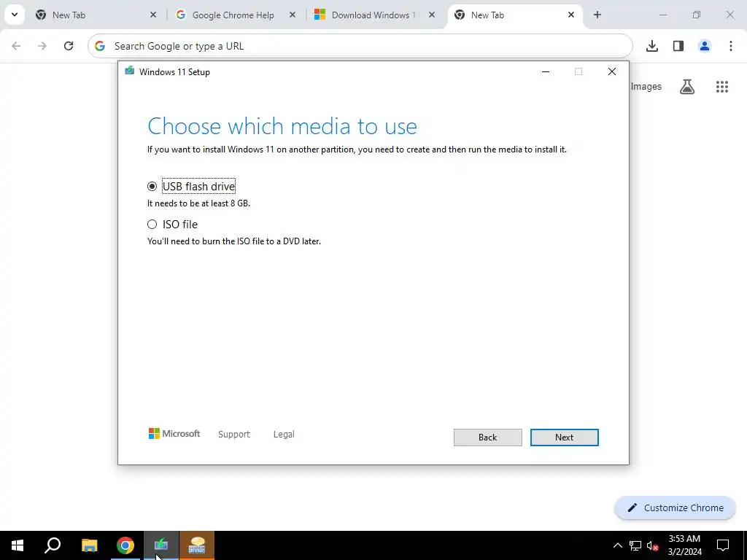Click the Windows 11 Setup title icon
747x560 pixels.
click(129, 71)
